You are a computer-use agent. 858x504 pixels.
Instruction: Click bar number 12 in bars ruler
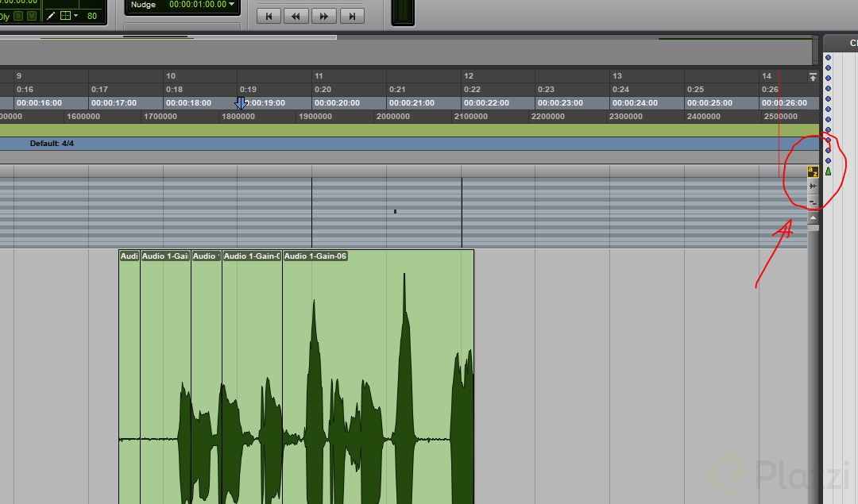[469, 76]
